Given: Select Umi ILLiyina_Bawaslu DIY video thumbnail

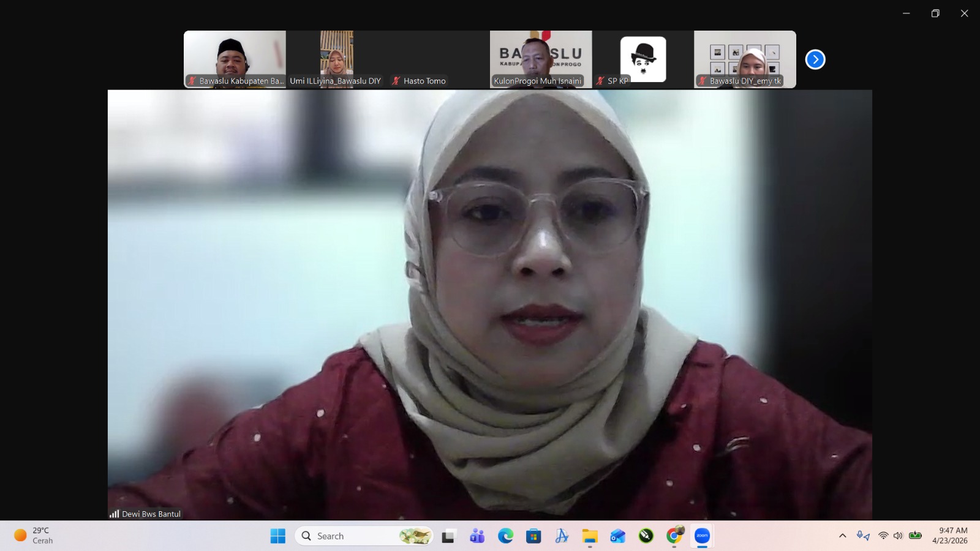Looking at the screenshot, I should pyautogui.click(x=336, y=59).
